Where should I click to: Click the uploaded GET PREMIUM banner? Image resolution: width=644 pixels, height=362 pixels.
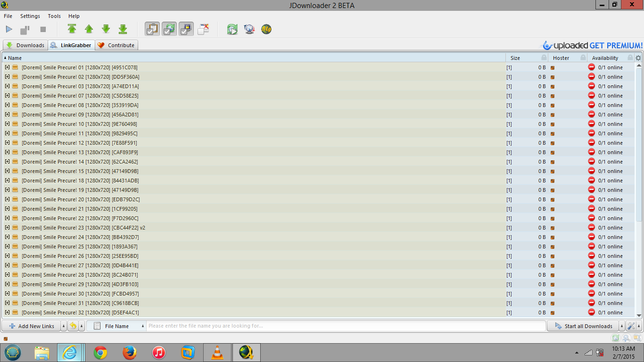592,45
